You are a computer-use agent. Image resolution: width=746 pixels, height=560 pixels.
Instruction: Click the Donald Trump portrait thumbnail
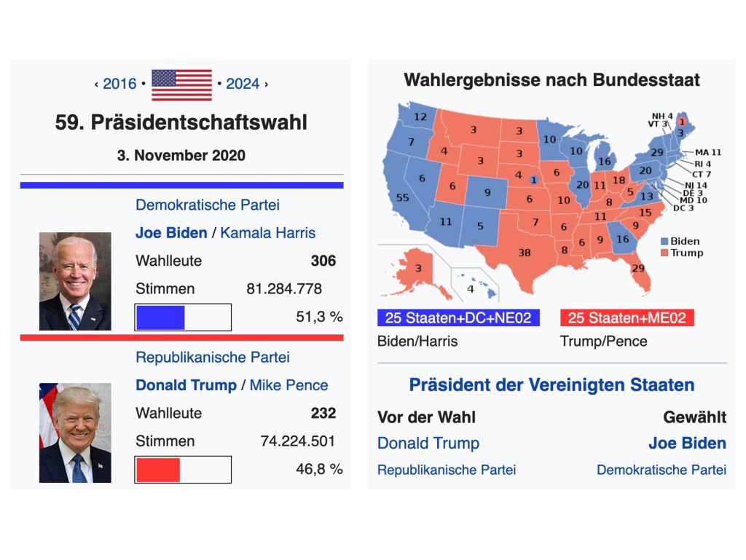(x=75, y=433)
